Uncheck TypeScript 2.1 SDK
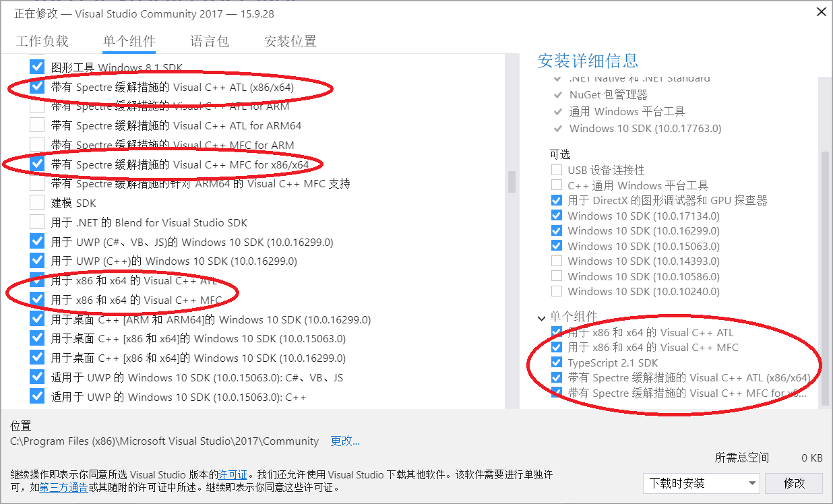The width and height of the screenshot is (833, 504). coord(557,363)
